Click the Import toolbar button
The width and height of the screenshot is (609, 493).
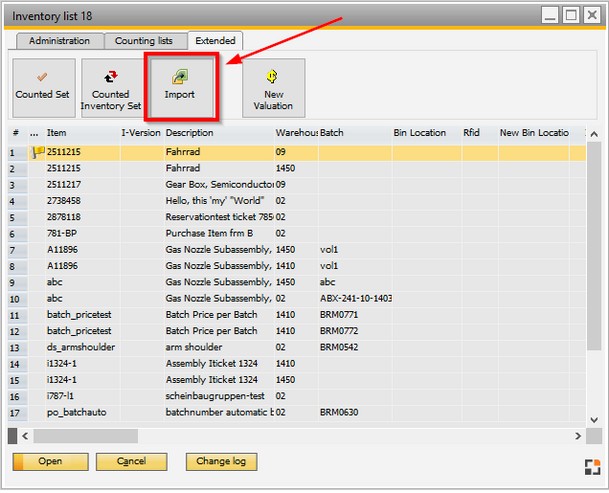[179, 86]
